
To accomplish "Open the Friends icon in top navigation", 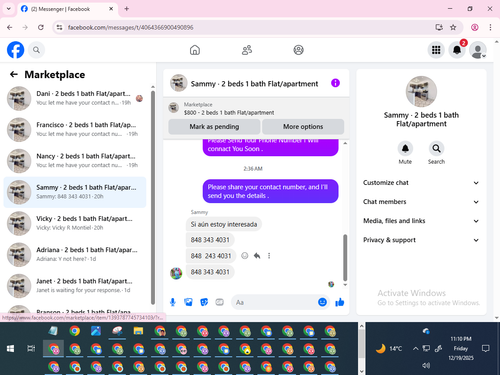I will (247, 50).
